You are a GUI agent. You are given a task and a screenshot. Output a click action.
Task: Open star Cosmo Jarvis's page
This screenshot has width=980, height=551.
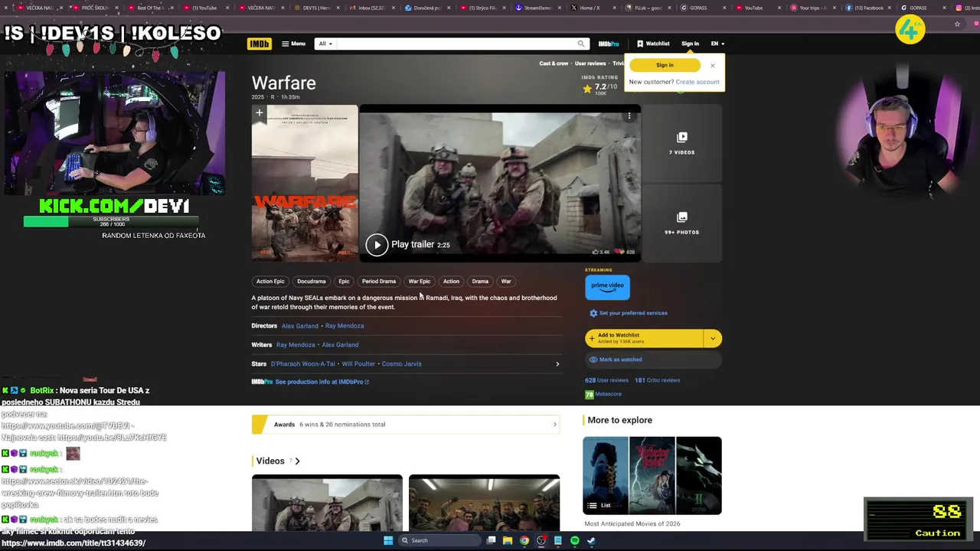coord(402,364)
